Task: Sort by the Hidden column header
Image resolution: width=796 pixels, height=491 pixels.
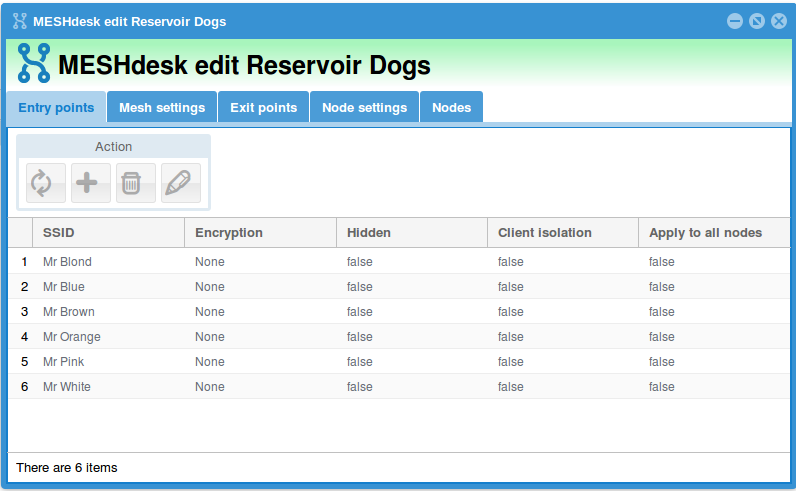Action: (412, 233)
